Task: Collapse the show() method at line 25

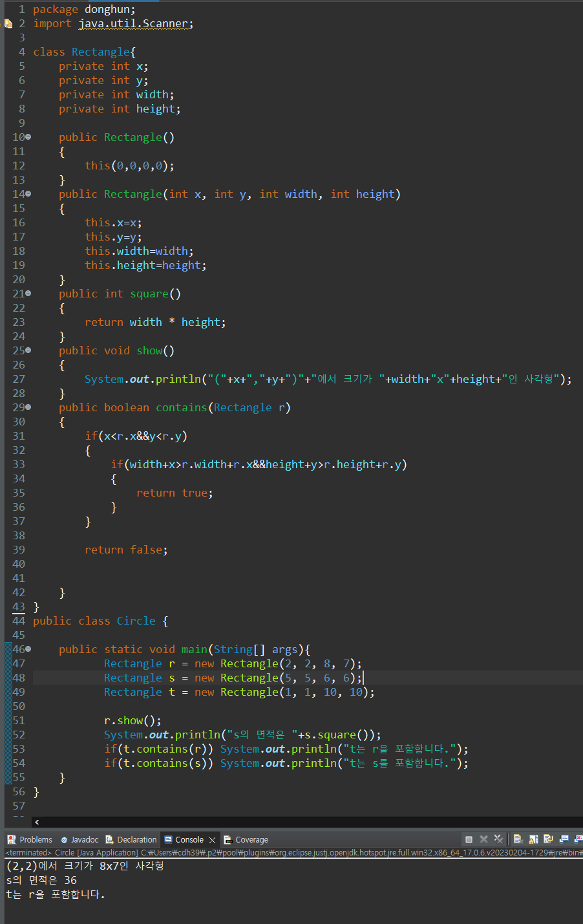Action: coord(28,350)
